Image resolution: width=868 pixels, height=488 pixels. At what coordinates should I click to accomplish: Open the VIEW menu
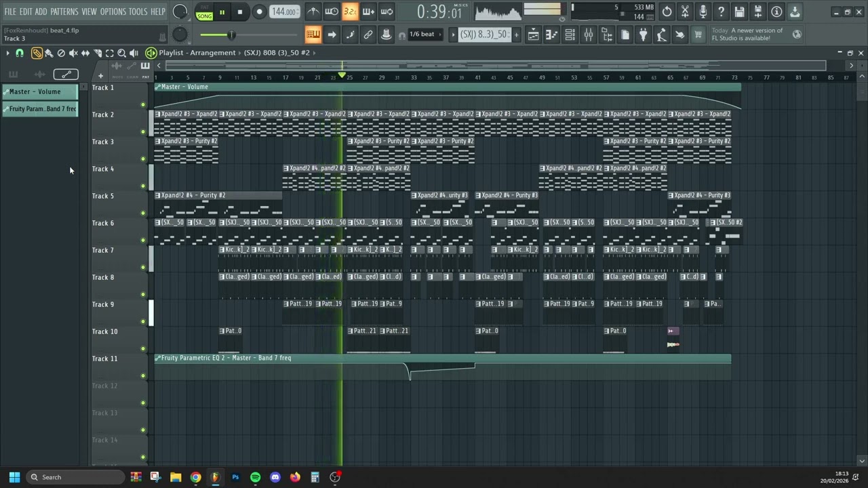tap(90, 12)
